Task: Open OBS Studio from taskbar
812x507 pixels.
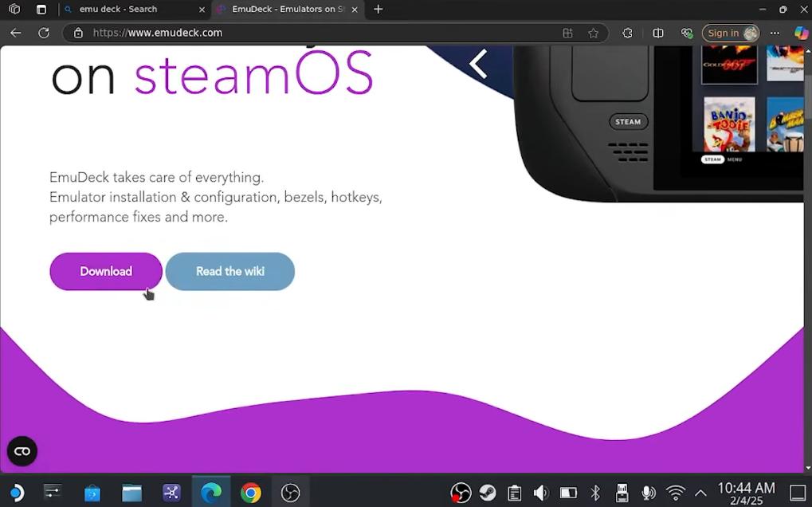Action: click(291, 493)
